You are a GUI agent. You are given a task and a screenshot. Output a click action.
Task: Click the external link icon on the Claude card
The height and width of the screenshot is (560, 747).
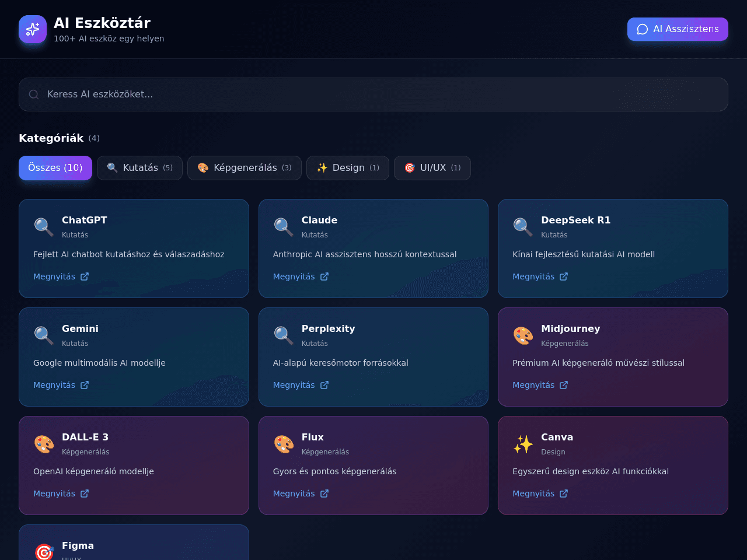[324, 276]
